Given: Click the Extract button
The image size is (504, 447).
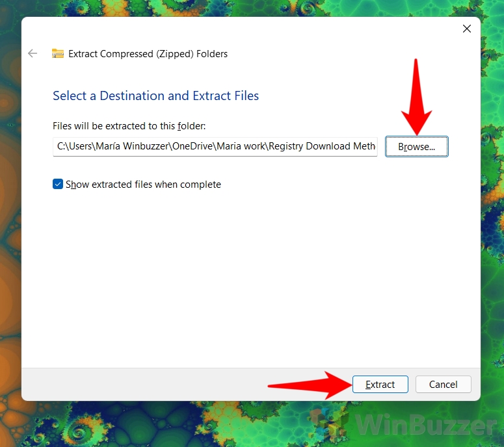Looking at the screenshot, I should click(380, 385).
